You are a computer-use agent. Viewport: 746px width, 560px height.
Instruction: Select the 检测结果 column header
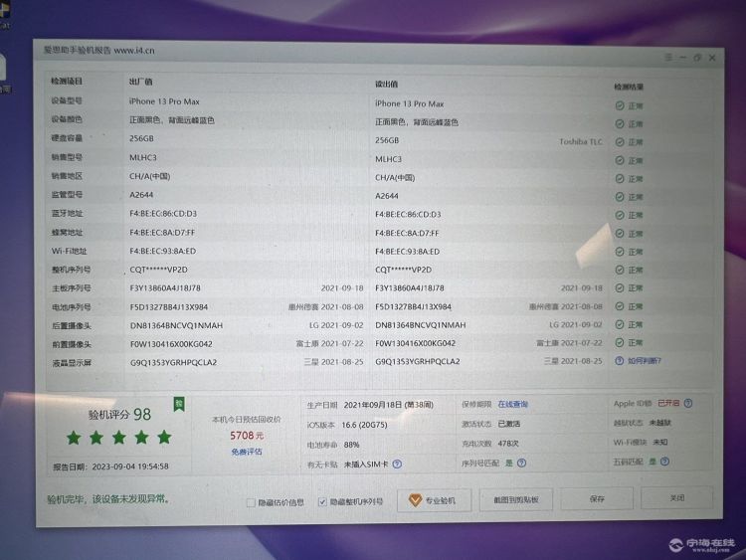pyautogui.click(x=629, y=87)
